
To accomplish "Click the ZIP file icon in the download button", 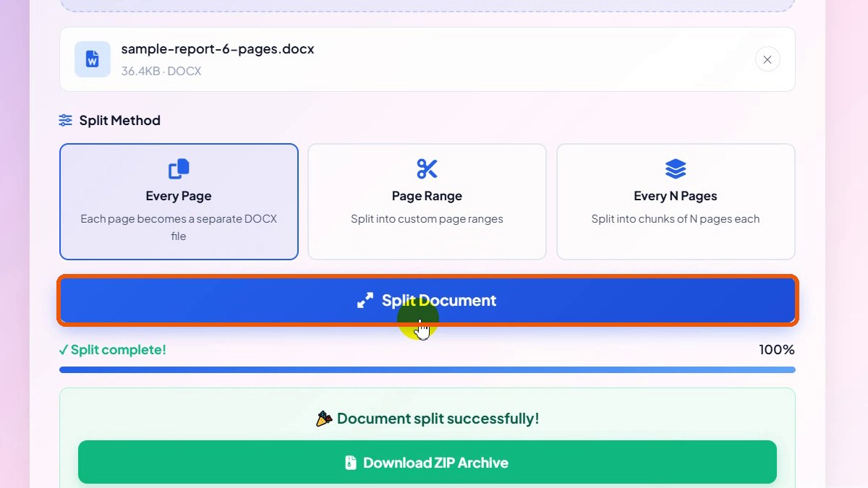I will tap(351, 463).
